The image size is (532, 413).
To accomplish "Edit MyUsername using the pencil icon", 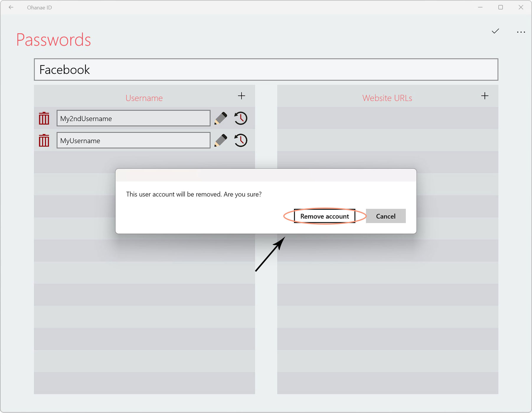I will pos(221,140).
